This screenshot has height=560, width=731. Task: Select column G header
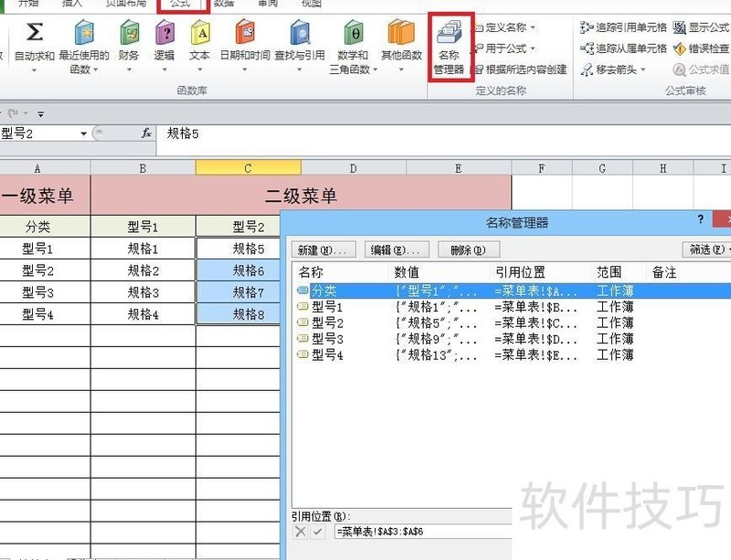point(602,168)
